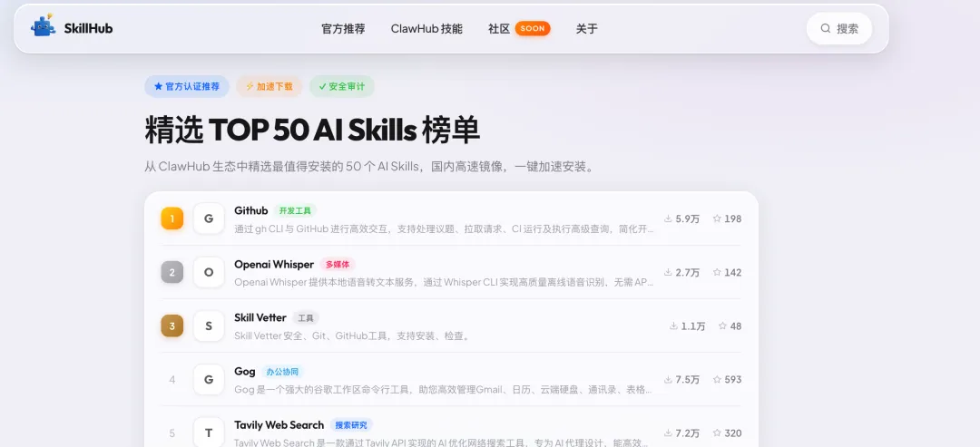
Task: Click the download icon beside 2.7万
Action: click(668, 272)
